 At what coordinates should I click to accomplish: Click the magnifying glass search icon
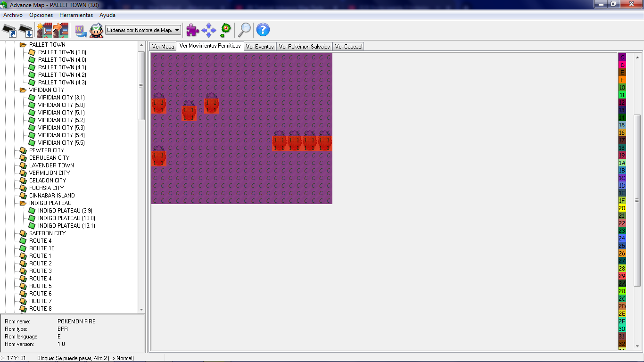[x=244, y=30]
